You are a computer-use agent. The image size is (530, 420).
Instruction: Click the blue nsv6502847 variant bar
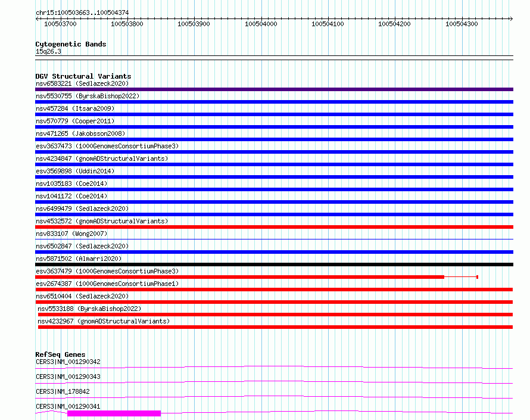274,252
